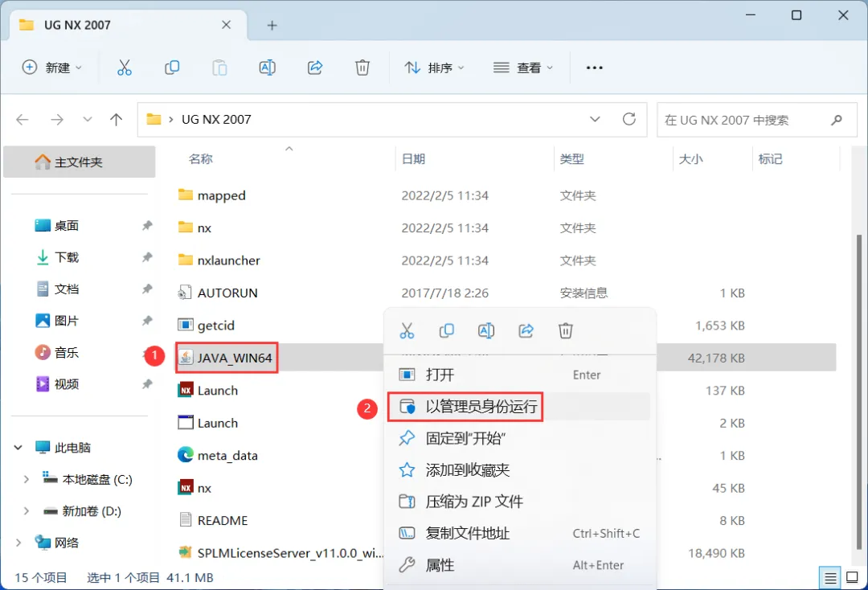
Task: Go forward with the right arrow button
Action: tap(56, 120)
